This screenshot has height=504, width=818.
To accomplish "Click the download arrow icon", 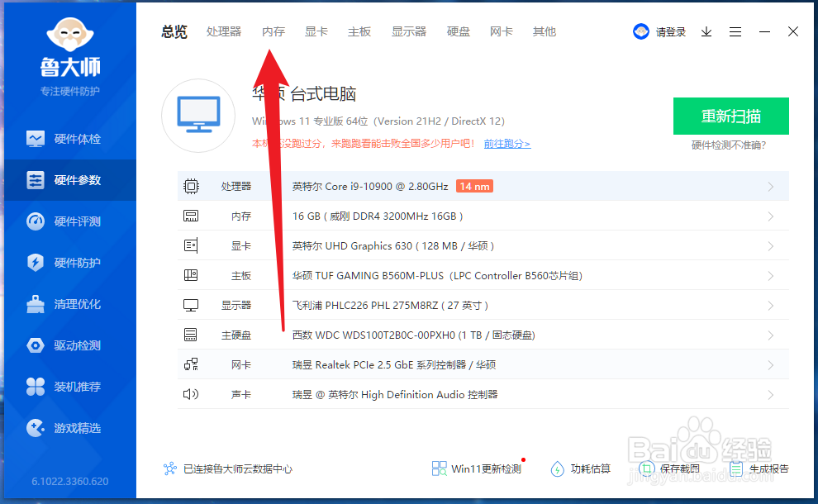I will pos(706,32).
